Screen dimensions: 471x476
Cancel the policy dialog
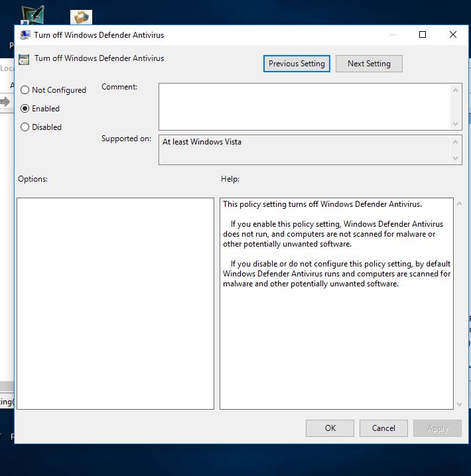(x=383, y=428)
